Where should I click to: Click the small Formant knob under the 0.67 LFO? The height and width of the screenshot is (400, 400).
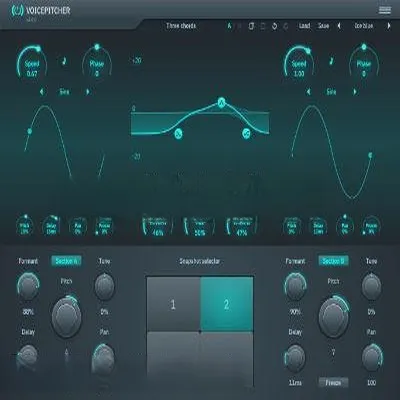(x=104, y=227)
